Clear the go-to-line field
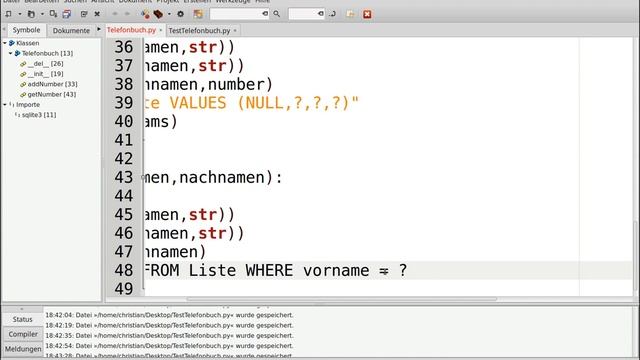The image size is (640, 360). (320, 14)
